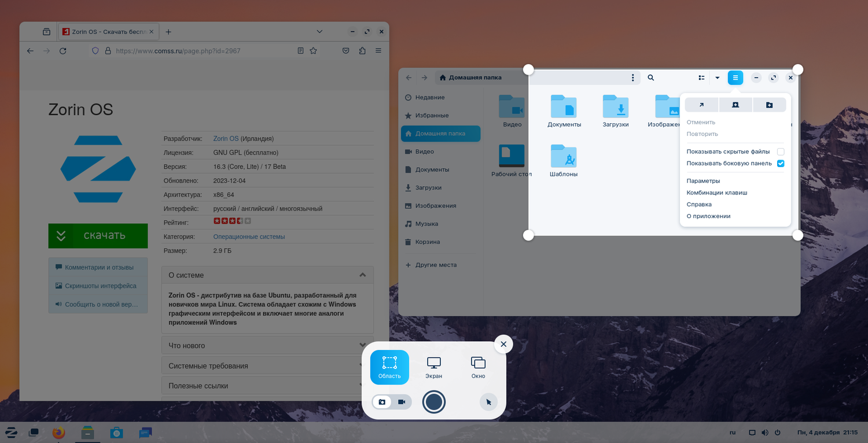Click Другие места in the Files sidebar

click(x=440, y=265)
